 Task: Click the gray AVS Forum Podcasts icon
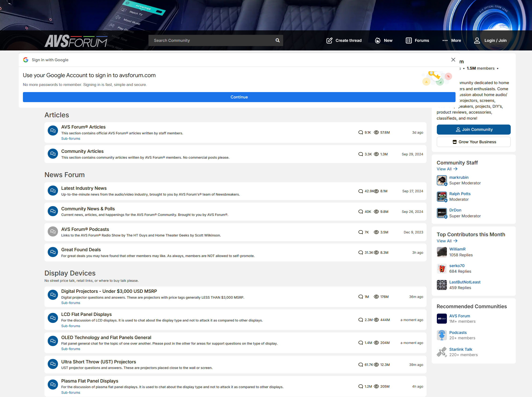[x=53, y=232]
